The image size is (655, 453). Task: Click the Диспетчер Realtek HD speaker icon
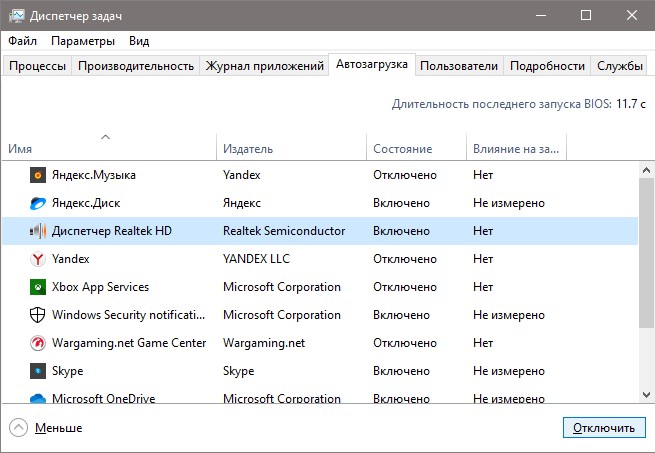(38, 231)
